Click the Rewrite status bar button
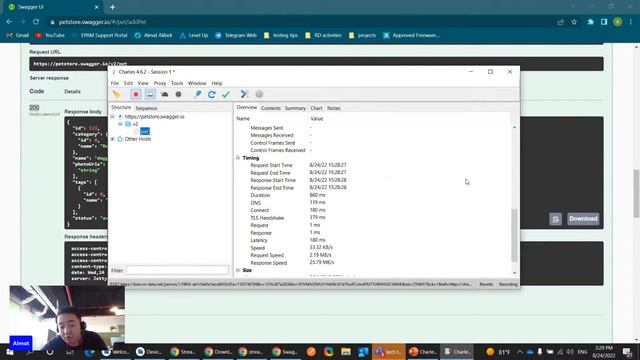The image size is (640, 360). (x=486, y=284)
